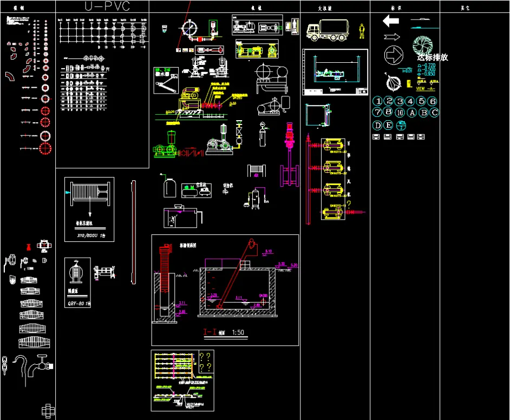Click the 达标排放 label text
Screen dimensions: 510x420
click(x=433, y=57)
